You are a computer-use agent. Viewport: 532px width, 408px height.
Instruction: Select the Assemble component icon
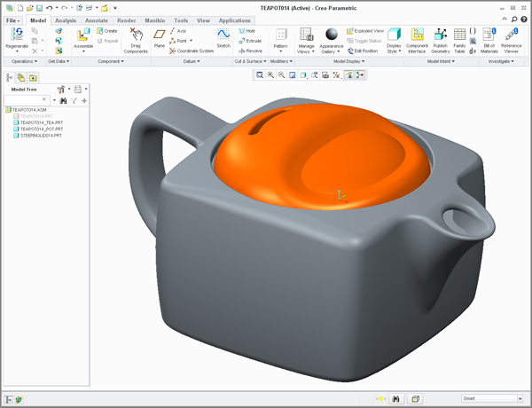[x=83, y=37]
